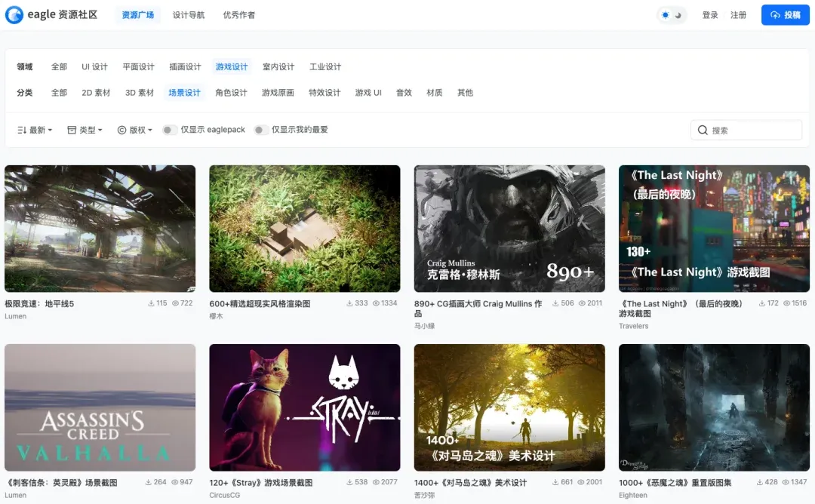815x504 pixels.
Task: Click views eye icon showing 1516
Action: (786, 303)
